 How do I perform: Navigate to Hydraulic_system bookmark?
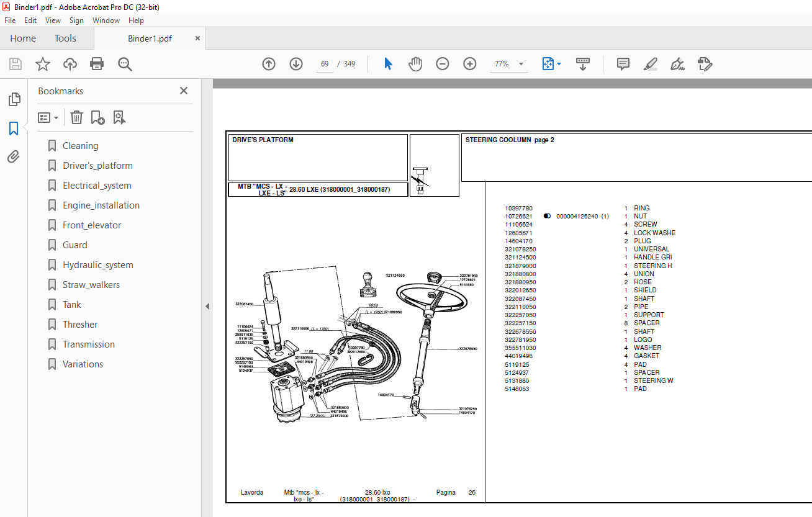point(98,265)
